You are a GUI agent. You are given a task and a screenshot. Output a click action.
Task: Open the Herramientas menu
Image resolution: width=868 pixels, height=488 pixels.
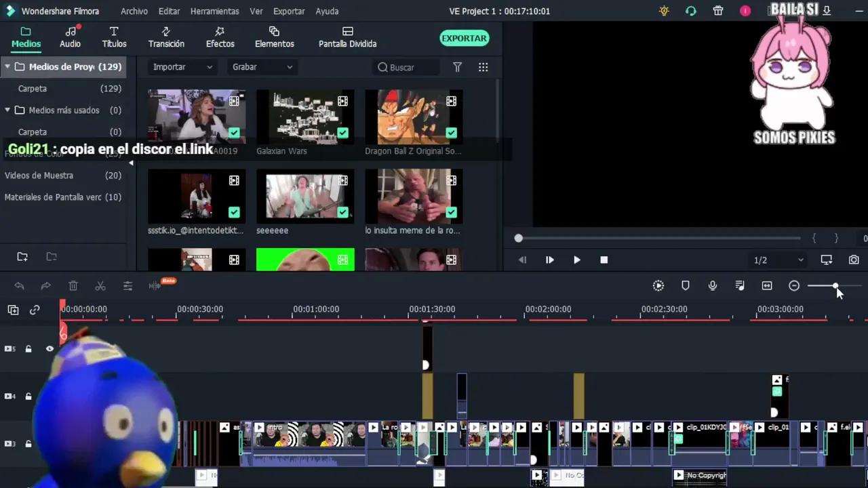coord(214,11)
